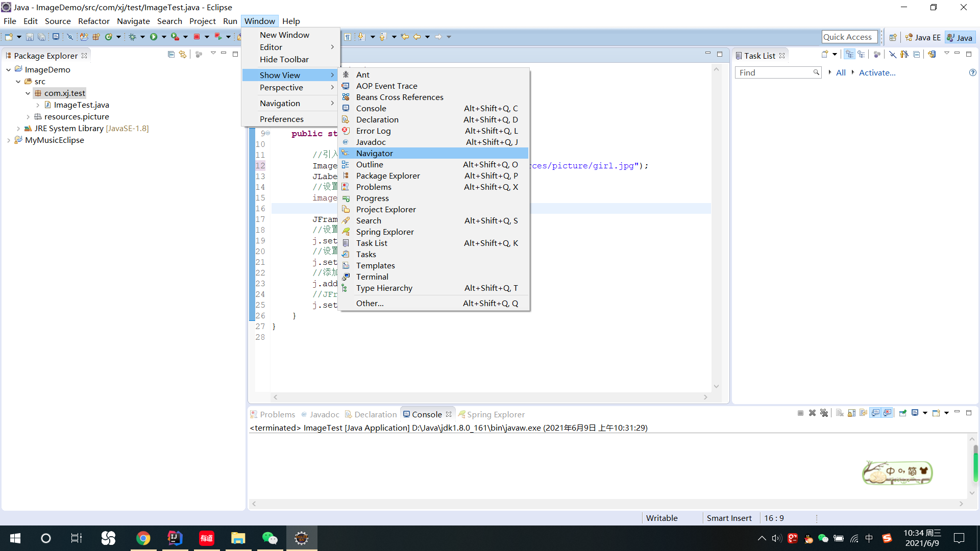Toggle Link with Editor in Package Explorer
Screen dimensions: 980x551
coord(183,55)
